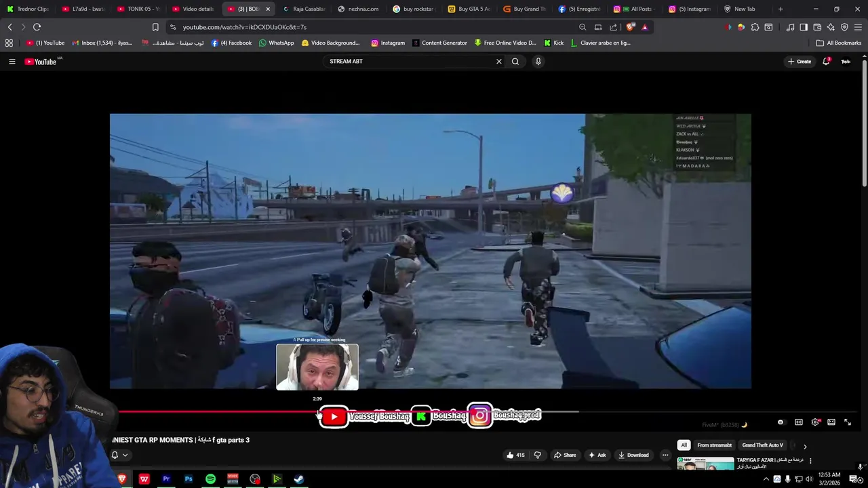
Task: Share the video
Action: [565, 455]
